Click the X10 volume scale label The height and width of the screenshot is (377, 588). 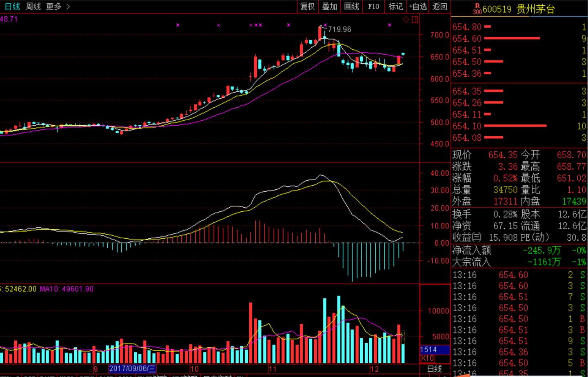tap(428, 358)
